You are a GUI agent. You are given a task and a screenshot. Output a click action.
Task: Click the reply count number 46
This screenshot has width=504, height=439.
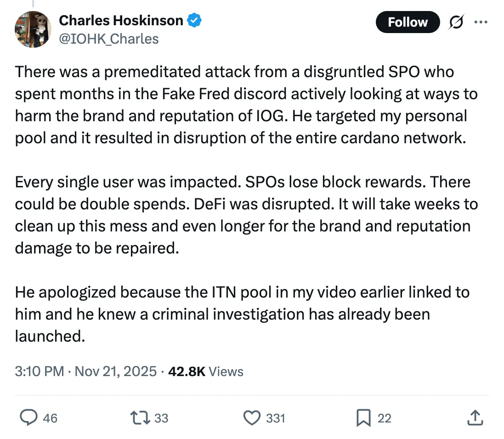point(50,418)
